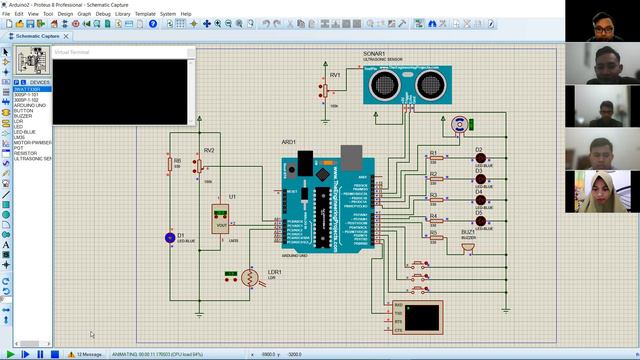The height and width of the screenshot is (360, 640).
Task: Select the 2D Text 'A' tool
Action: point(6,245)
